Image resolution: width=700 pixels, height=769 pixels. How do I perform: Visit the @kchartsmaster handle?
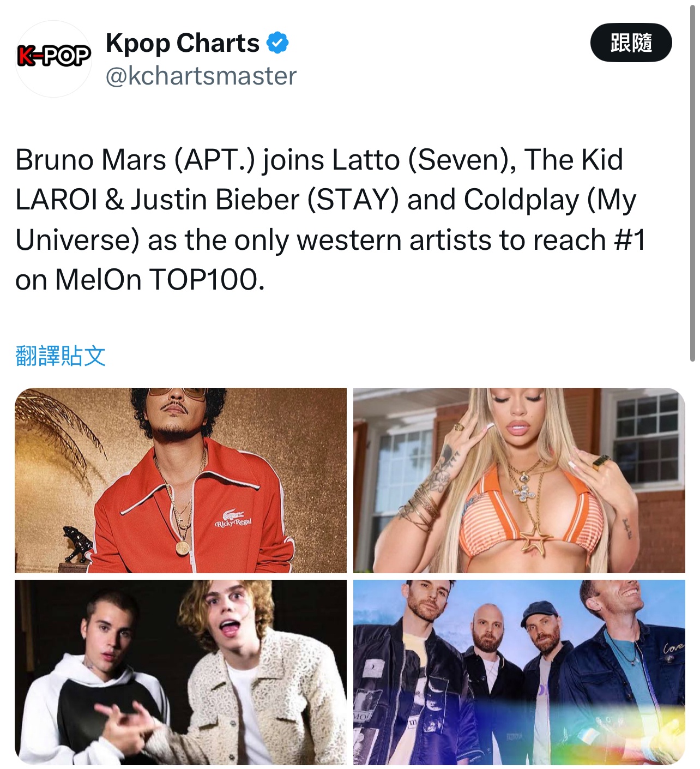pyautogui.click(x=201, y=76)
